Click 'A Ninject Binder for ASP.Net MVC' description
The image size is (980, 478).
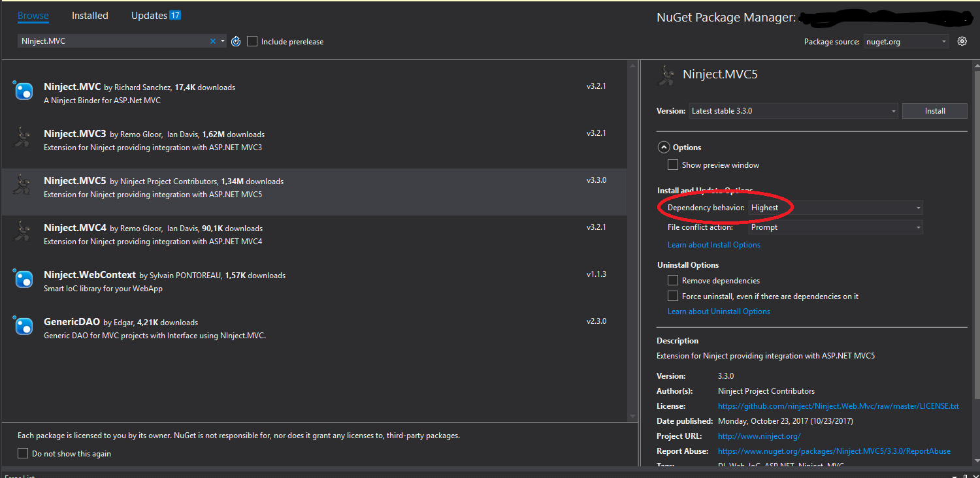point(102,101)
